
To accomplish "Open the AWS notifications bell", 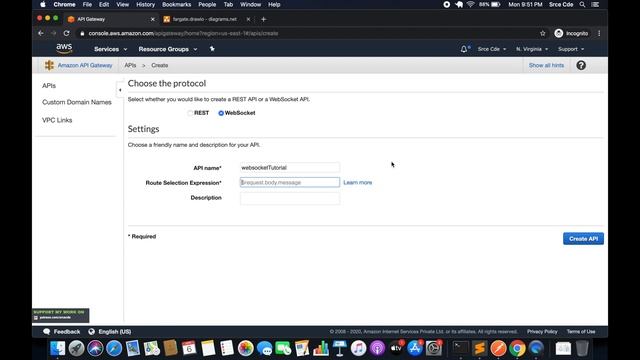I will (x=464, y=49).
